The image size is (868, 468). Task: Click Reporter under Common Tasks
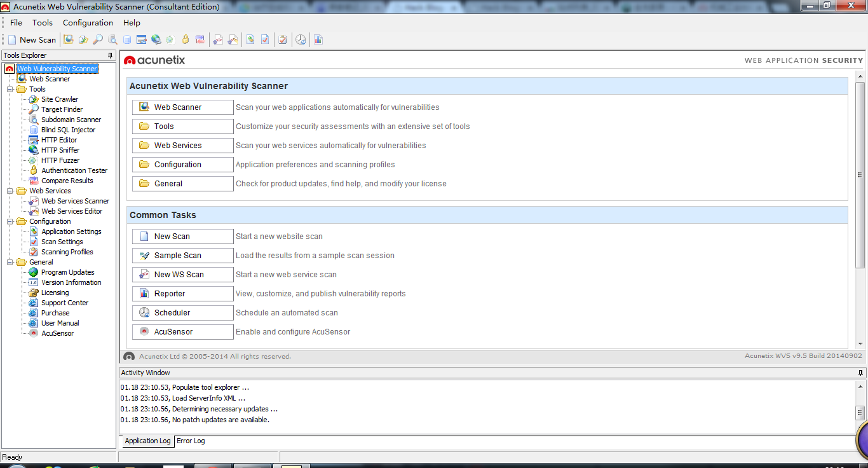(183, 294)
